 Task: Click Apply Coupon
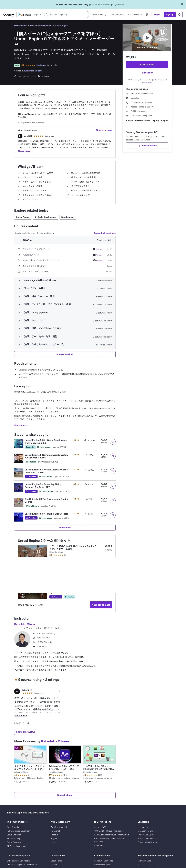tap(160, 121)
